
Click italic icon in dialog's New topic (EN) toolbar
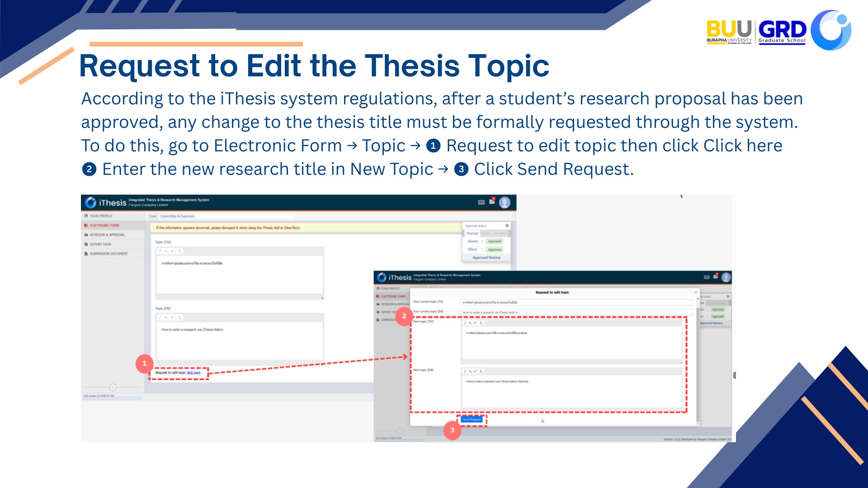pyautogui.click(x=465, y=371)
